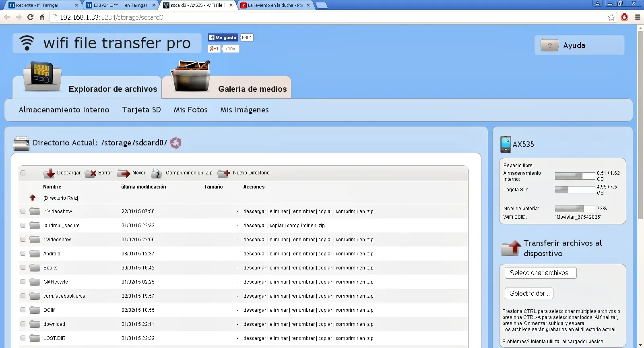
Task: Click the folder icon of .android_secure
Action: (x=35, y=225)
